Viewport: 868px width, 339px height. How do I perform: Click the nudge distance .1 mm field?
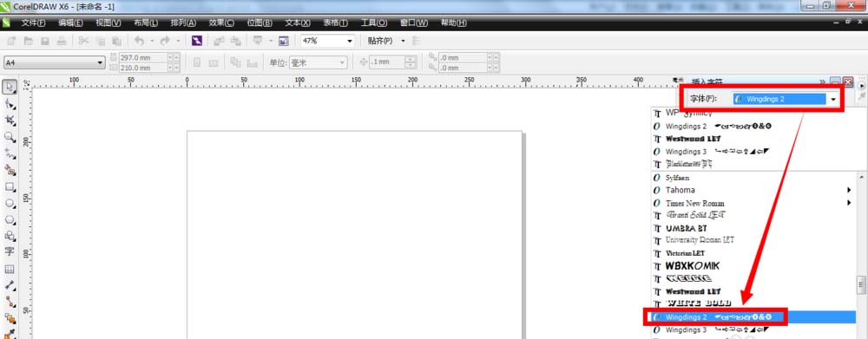(x=386, y=62)
